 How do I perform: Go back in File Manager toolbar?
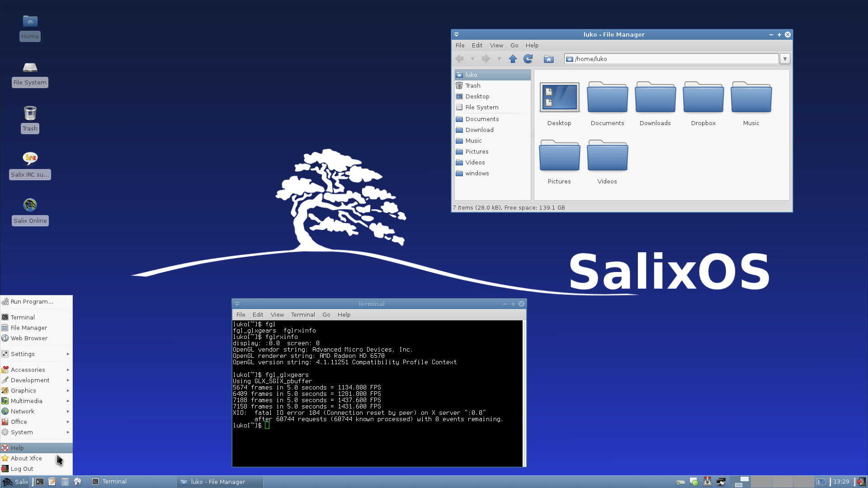[459, 59]
